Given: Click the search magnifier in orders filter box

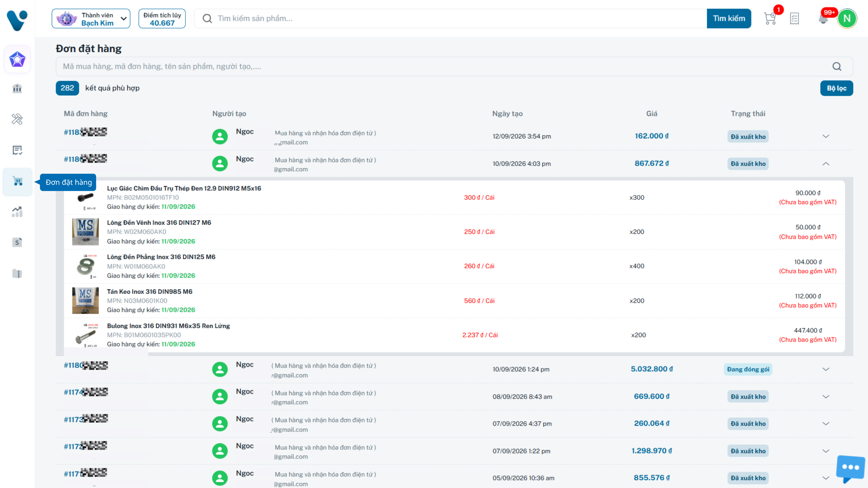Looking at the screenshot, I should (x=837, y=66).
